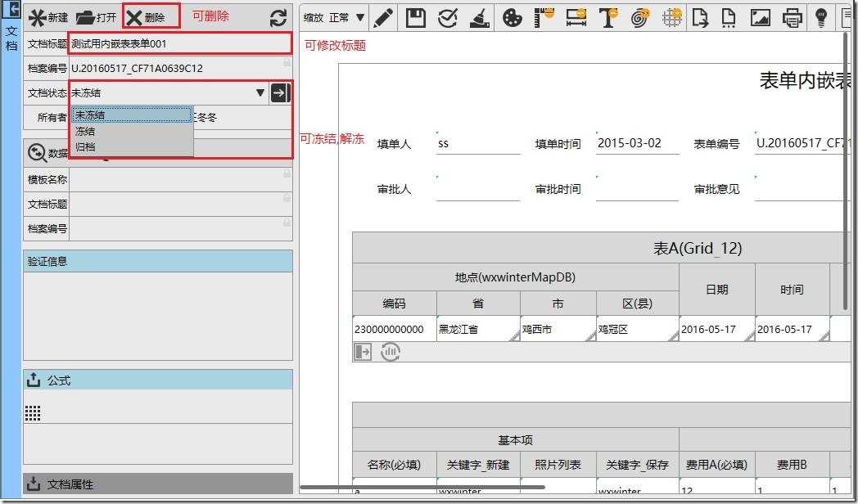Image resolution: width=858 pixels, height=504 pixels.
Task: Click the 名称(必填) column header
Action: [395, 465]
